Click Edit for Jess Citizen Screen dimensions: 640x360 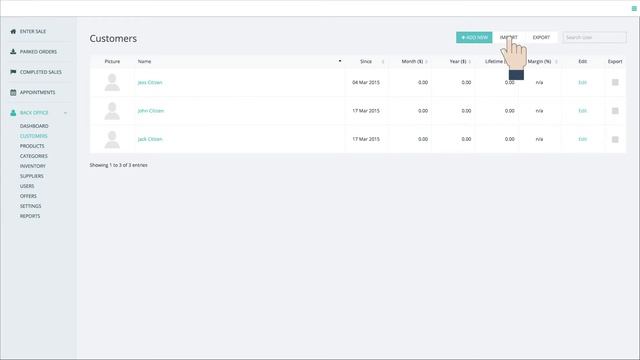click(x=582, y=82)
